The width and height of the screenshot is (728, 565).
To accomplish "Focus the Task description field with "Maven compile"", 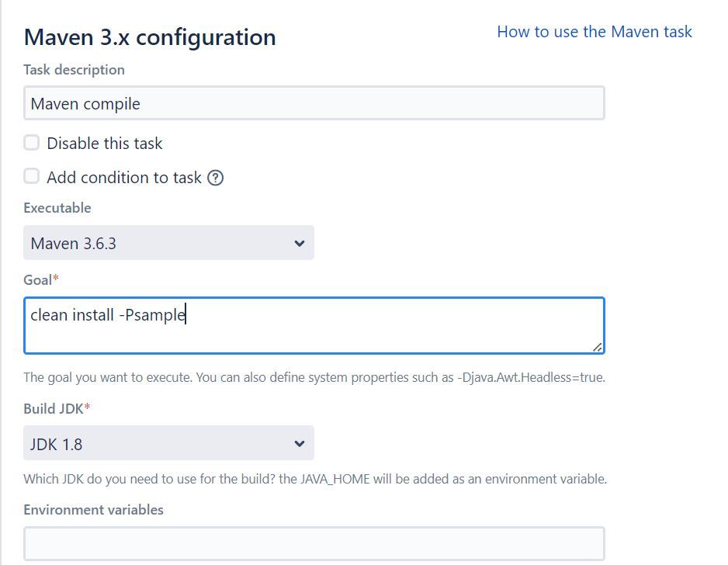I will pos(314,103).
